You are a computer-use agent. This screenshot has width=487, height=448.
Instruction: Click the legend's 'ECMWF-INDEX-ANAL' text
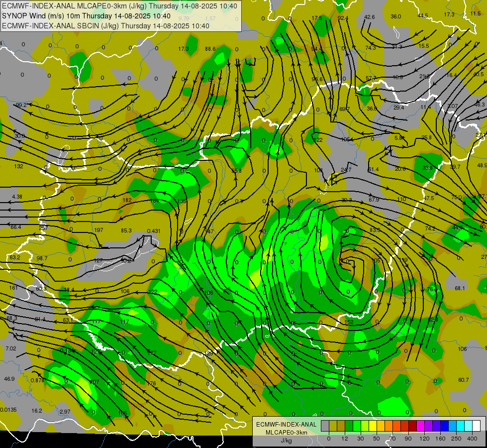point(286,425)
